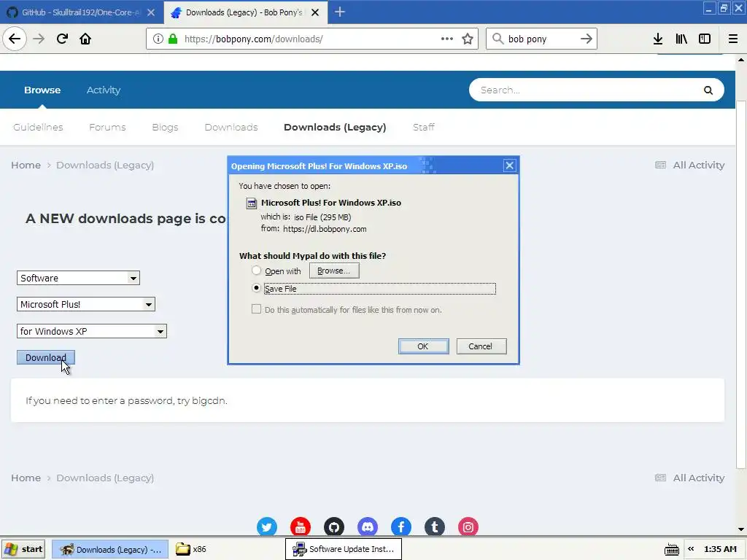Click the page scrollbar down arrow

[741, 529]
